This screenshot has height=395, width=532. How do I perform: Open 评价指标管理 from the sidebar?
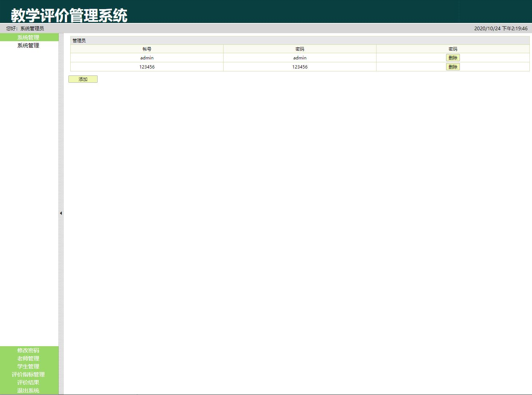click(29, 374)
